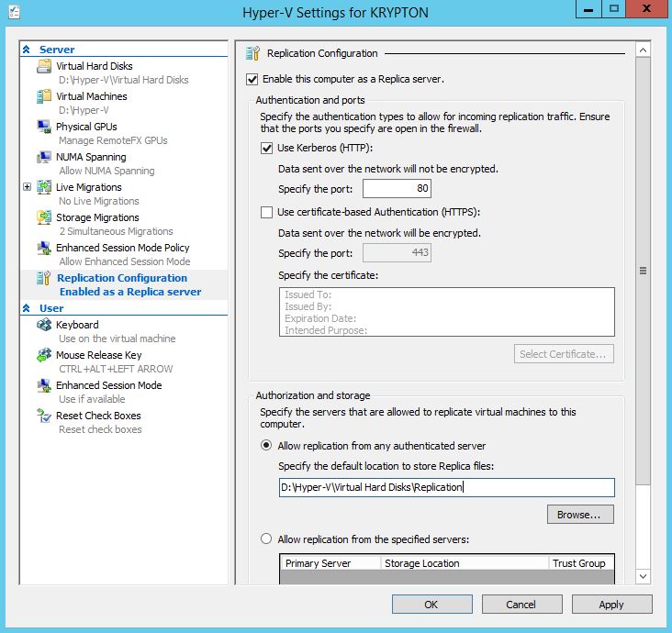Click the NUMA Spanning icon
The width and height of the screenshot is (672, 633).
(44, 157)
